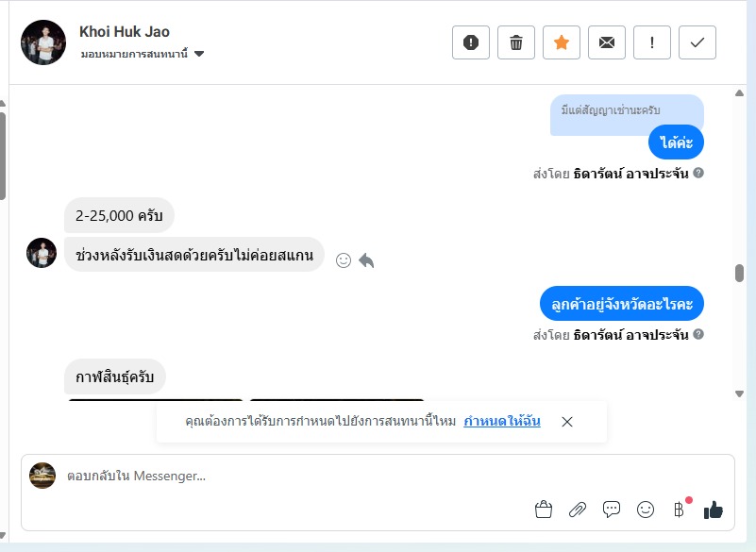Click the "กำหนดให้ฉัน" link
The height and width of the screenshot is (552, 756).
point(502,421)
